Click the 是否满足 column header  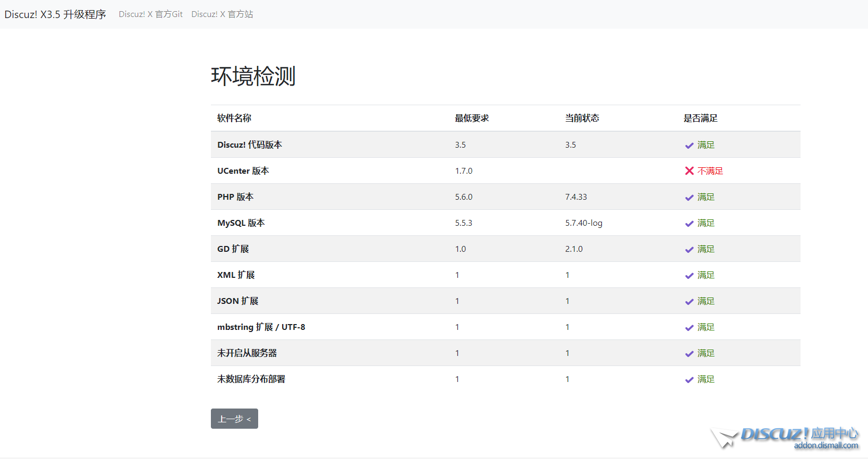pos(701,118)
